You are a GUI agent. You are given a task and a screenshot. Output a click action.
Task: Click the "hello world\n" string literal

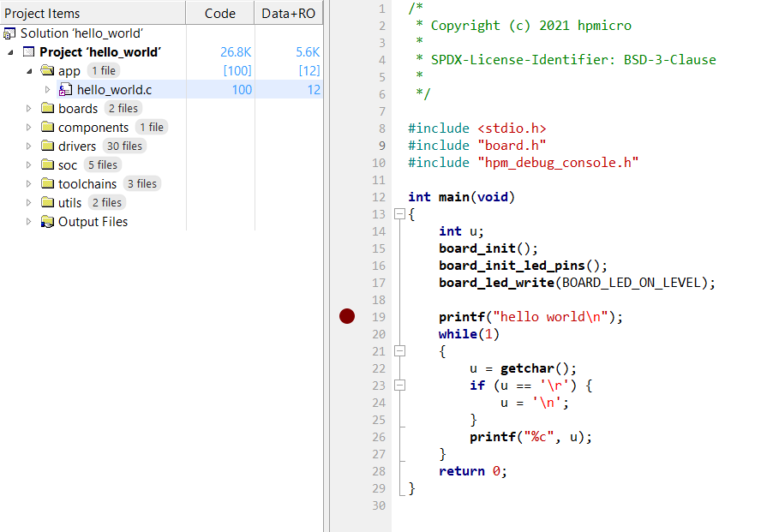(550, 317)
